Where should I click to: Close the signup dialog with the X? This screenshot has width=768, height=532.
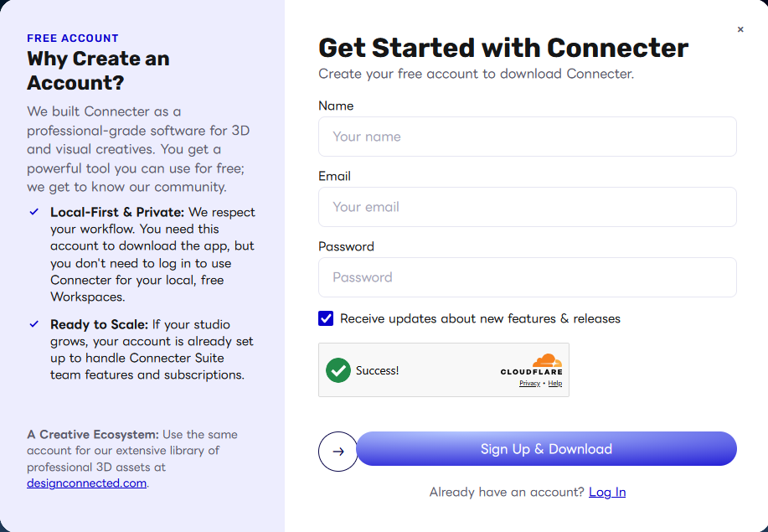click(x=740, y=29)
